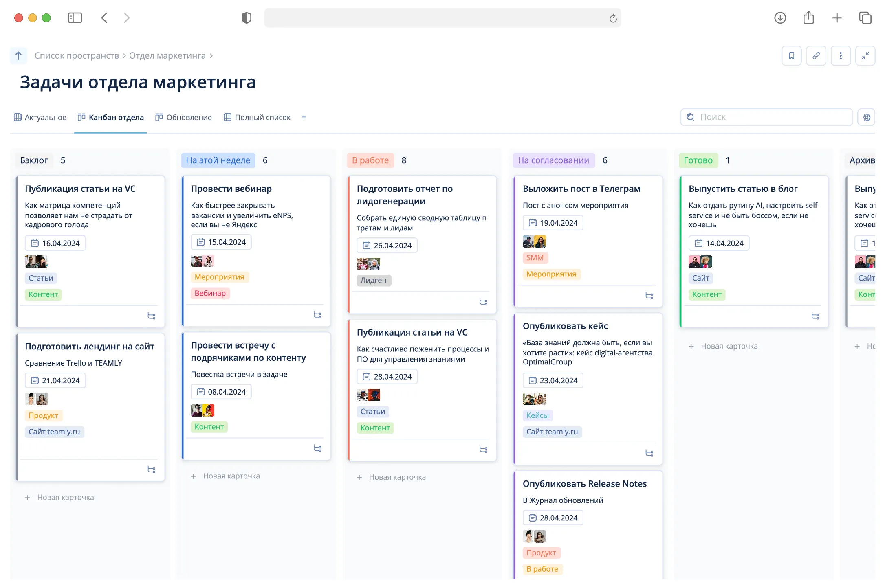Open the Обновление tab
885x588 pixels.
(183, 117)
